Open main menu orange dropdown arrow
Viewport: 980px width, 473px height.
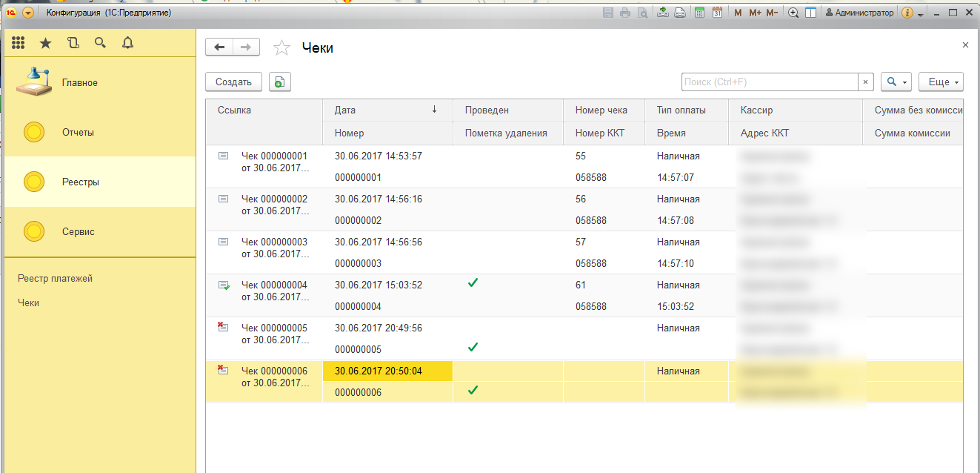click(x=28, y=13)
